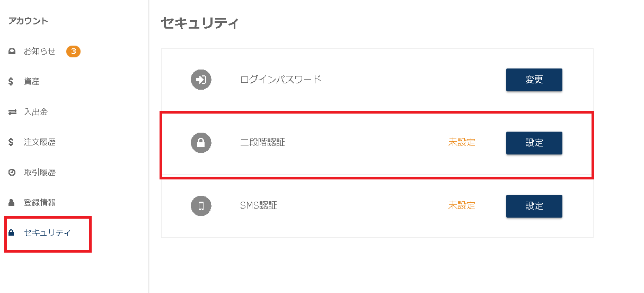This screenshot has width=644, height=293.
Task: Click the gray lock icon for 二段階認証
Action: pyautogui.click(x=201, y=143)
